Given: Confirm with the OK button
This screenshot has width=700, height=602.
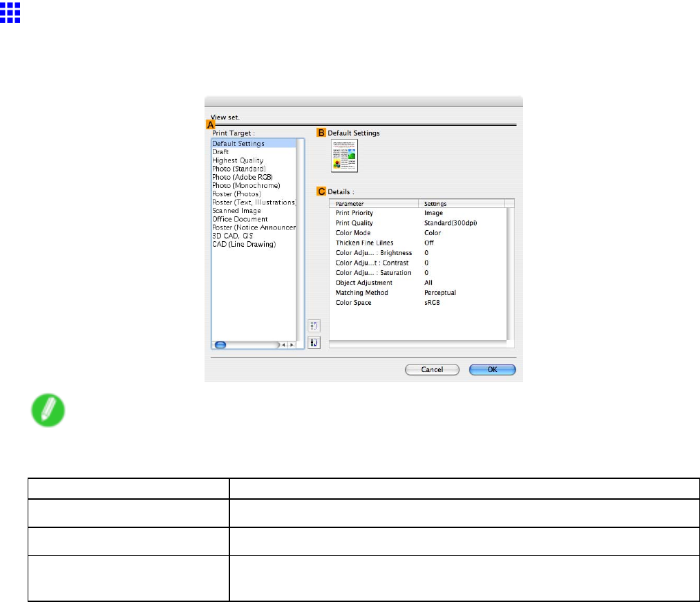Looking at the screenshot, I should coord(493,370).
